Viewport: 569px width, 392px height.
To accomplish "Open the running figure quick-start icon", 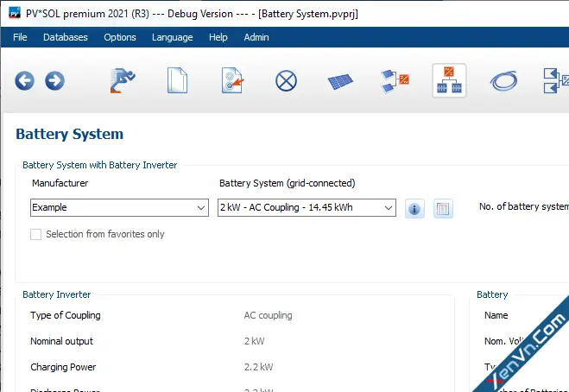I will (123, 80).
